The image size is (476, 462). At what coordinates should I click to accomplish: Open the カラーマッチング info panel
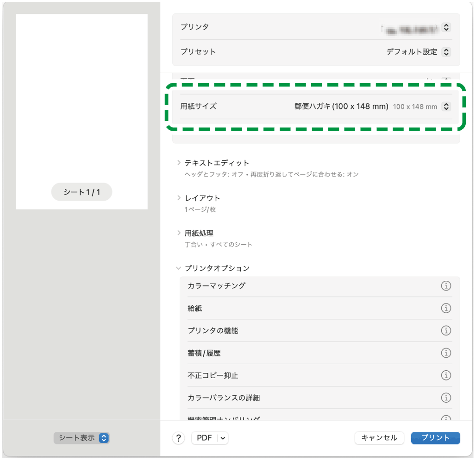click(446, 286)
